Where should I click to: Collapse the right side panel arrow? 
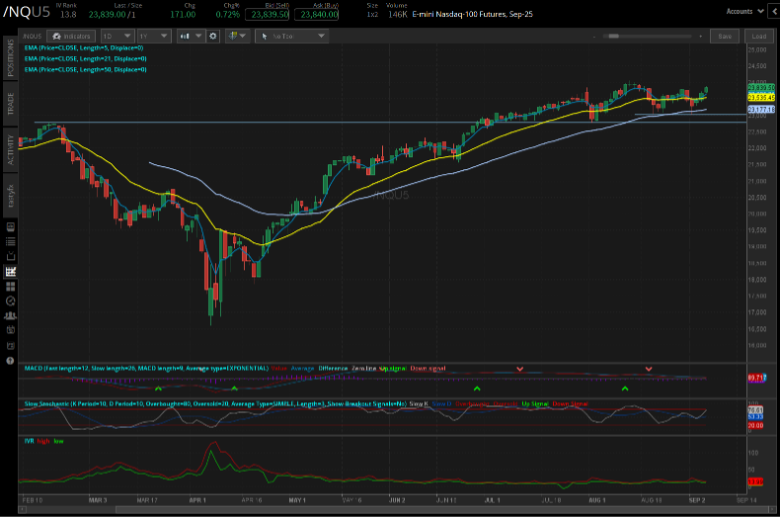[775, 11]
